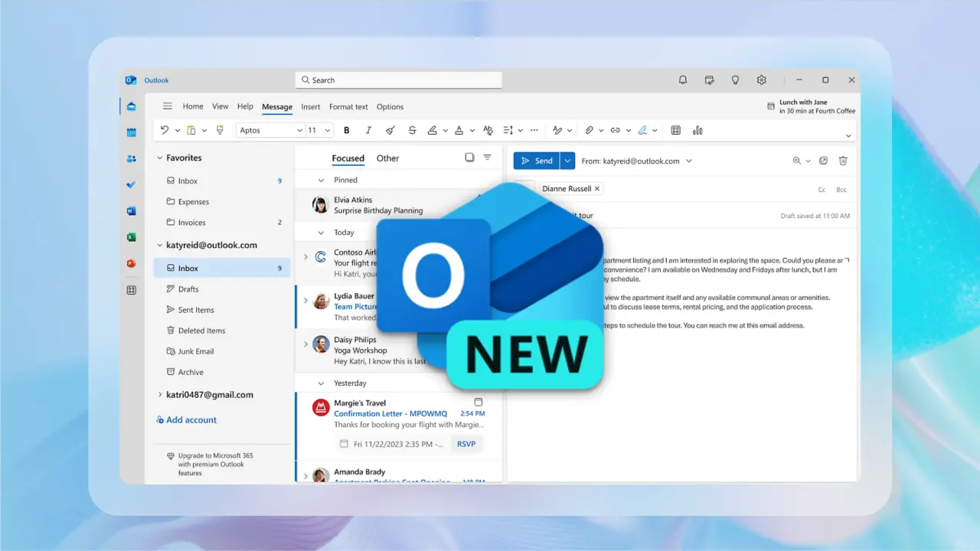Remove Dianne Russell recipient with X

[x=597, y=188]
